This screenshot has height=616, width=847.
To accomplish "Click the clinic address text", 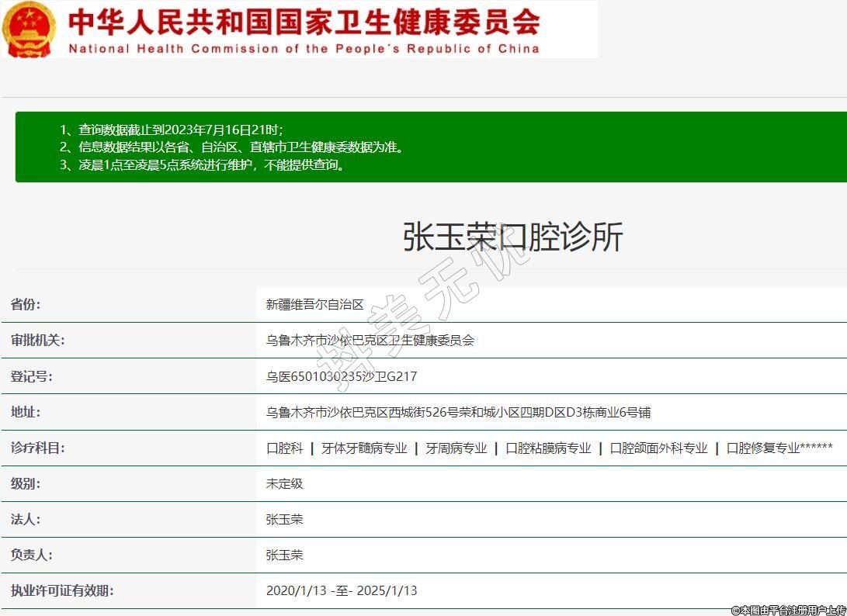I will click(x=458, y=412).
